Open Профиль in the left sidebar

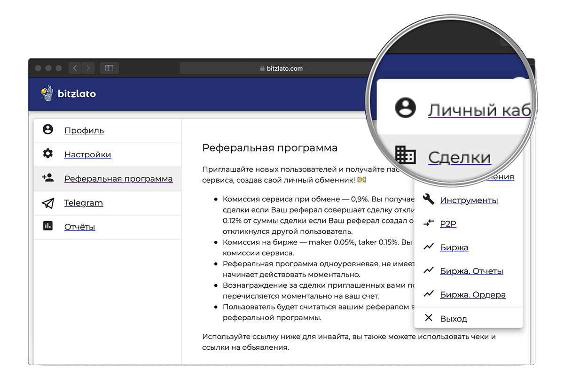tap(84, 131)
